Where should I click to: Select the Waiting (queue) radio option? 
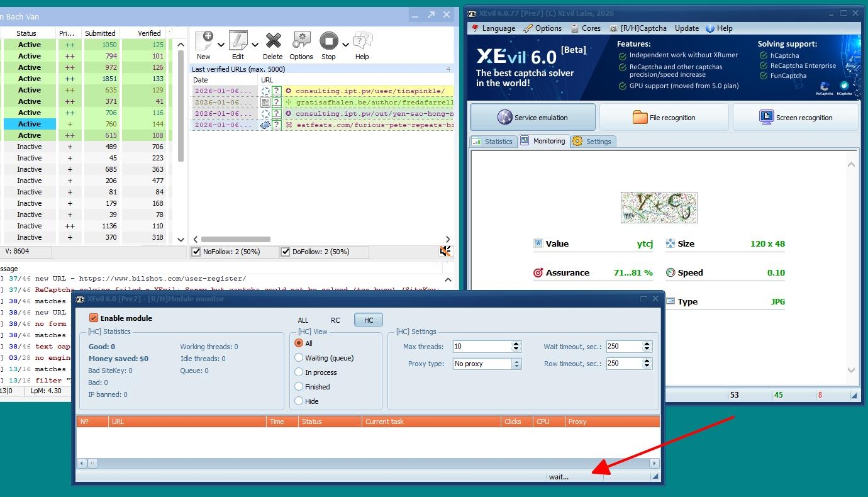[299, 358]
